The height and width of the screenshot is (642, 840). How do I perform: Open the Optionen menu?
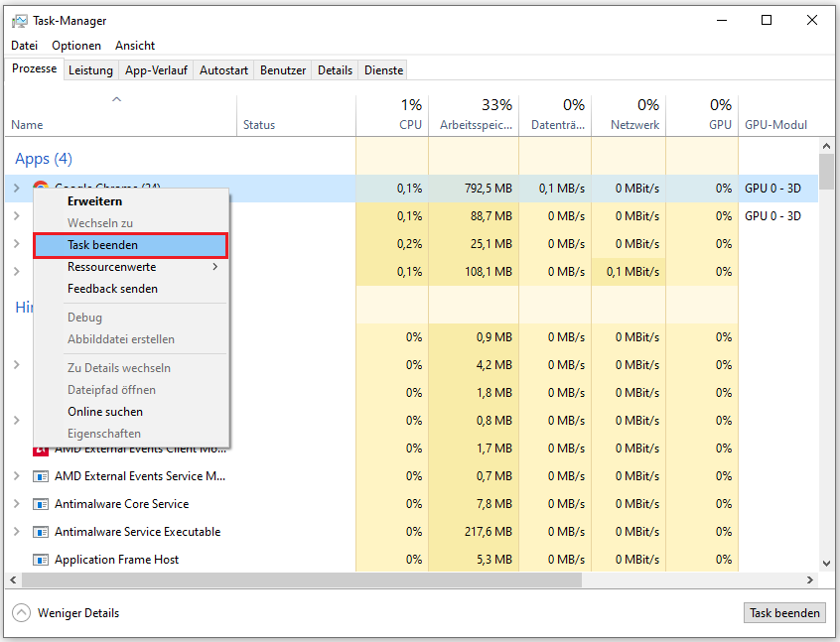pyautogui.click(x=76, y=46)
